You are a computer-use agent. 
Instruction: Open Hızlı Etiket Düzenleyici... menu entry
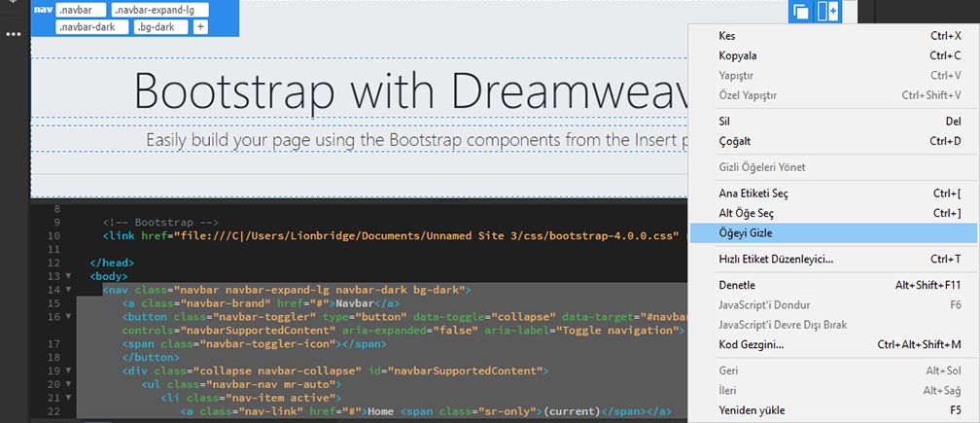point(832,260)
